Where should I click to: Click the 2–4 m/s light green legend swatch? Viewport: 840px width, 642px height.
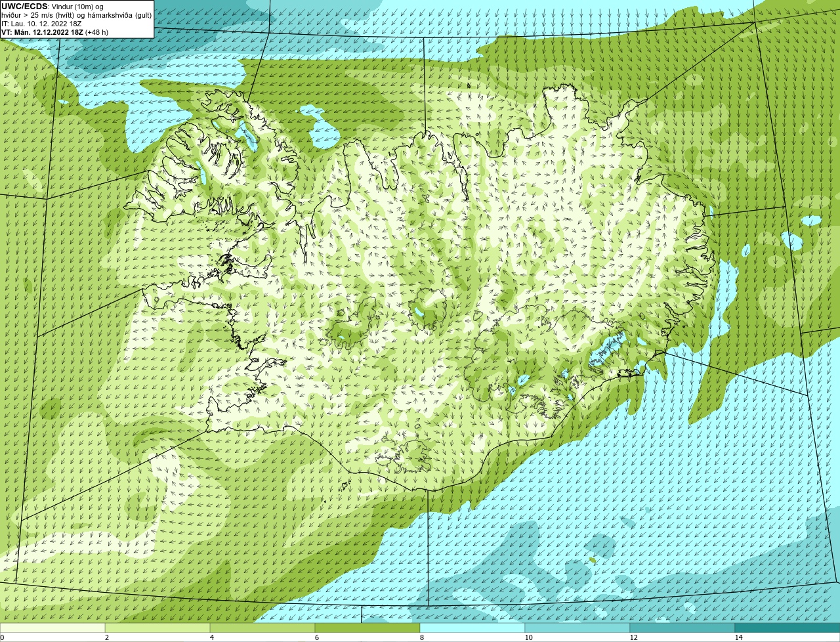157,628
